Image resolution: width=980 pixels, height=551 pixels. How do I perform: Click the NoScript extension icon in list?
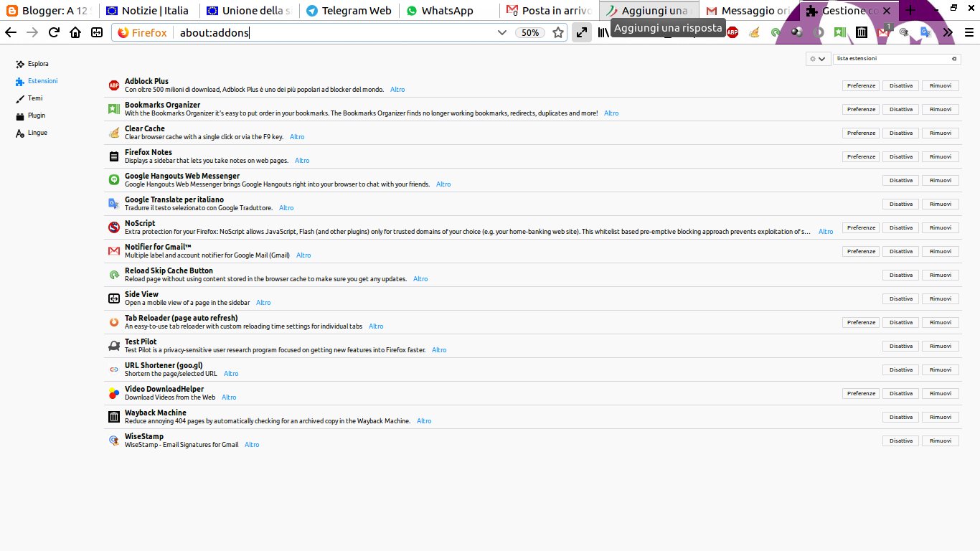(x=113, y=227)
